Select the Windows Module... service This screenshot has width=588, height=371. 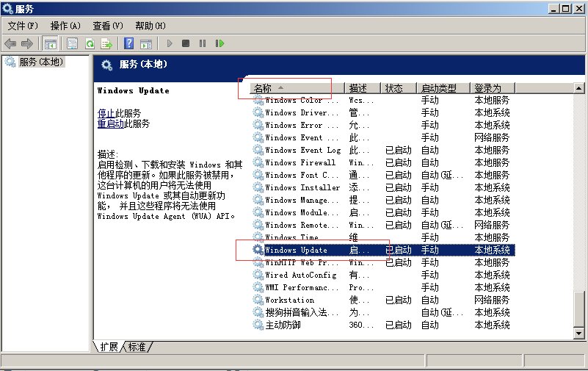click(383, 212)
